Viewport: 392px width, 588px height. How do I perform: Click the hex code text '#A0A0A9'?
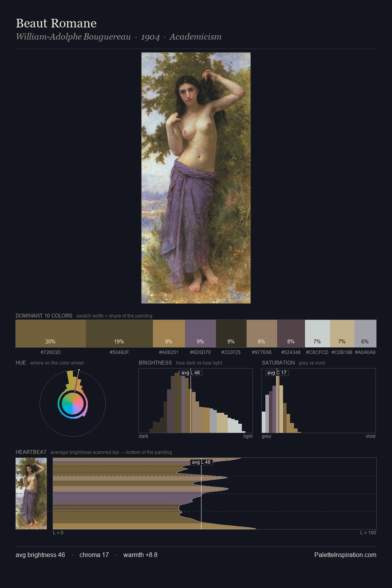click(365, 352)
